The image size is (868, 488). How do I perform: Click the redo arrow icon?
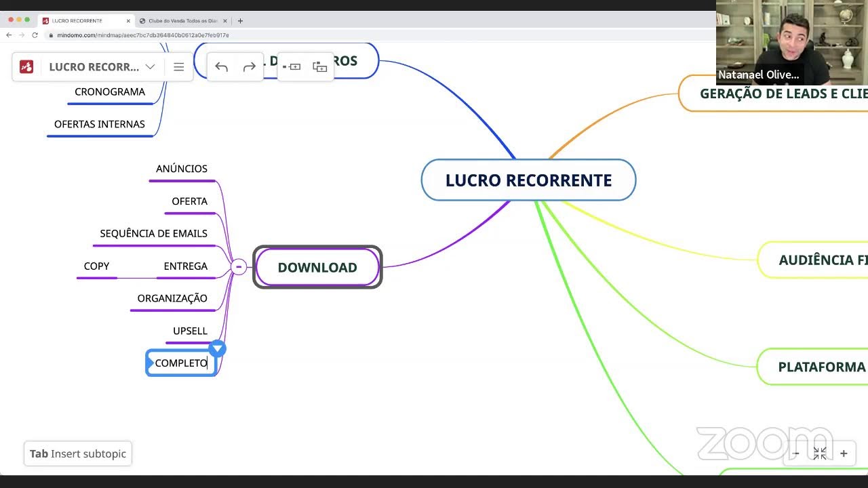249,66
